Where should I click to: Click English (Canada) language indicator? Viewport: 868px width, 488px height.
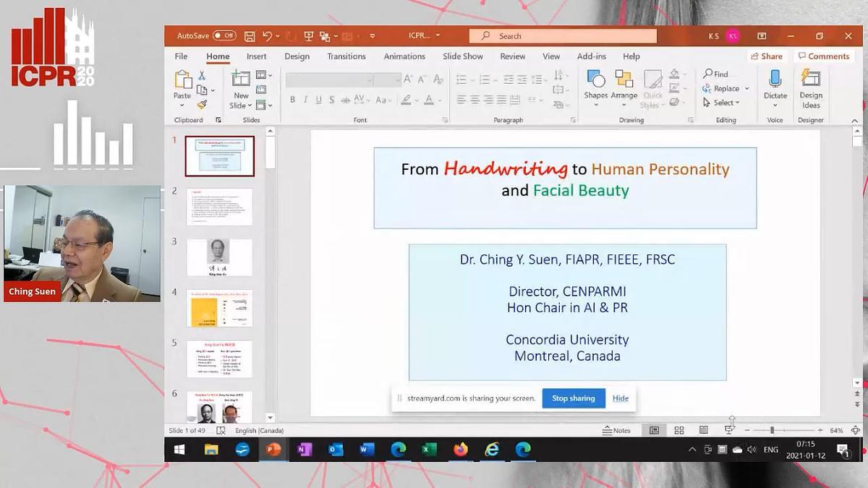(x=259, y=430)
